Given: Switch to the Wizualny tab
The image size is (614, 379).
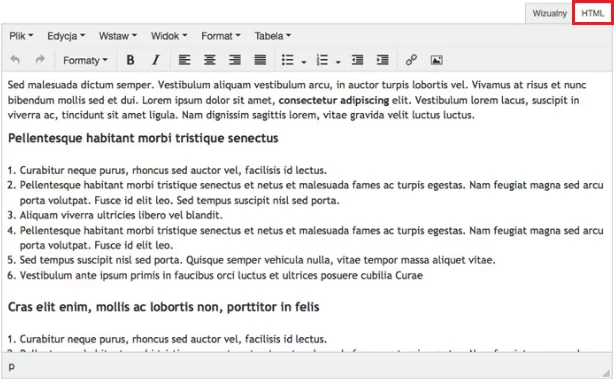Looking at the screenshot, I should pyautogui.click(x=549, y=14).
